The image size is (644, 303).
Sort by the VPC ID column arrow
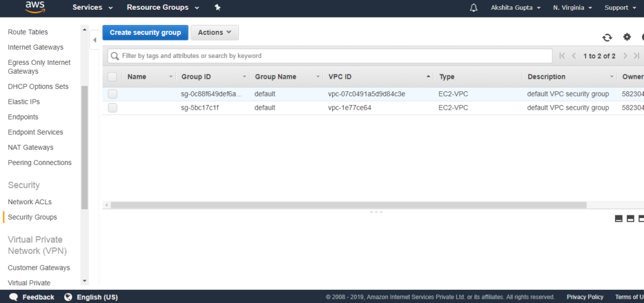[x=428, y=77]
